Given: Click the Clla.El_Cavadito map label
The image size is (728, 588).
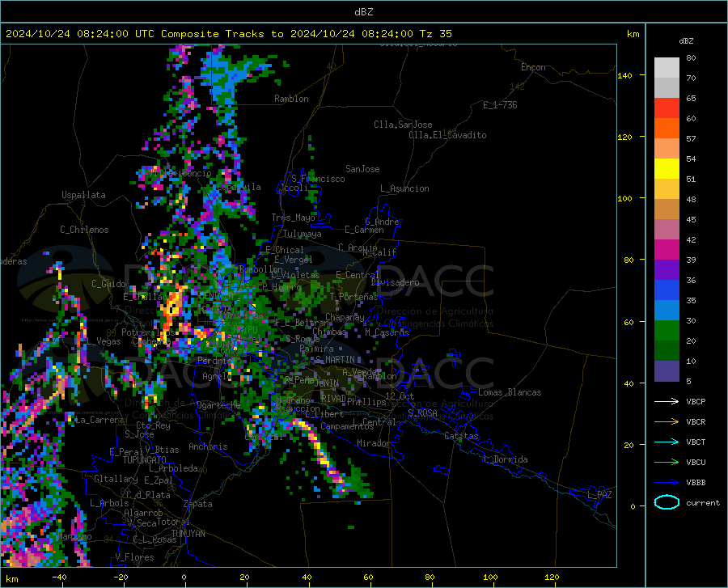Looking at the screenshot, I should click(x=447, y=135).
